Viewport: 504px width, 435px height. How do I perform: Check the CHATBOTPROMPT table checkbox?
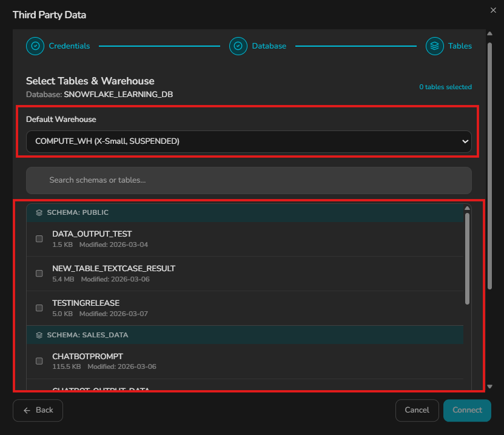[x=39, y=361]
